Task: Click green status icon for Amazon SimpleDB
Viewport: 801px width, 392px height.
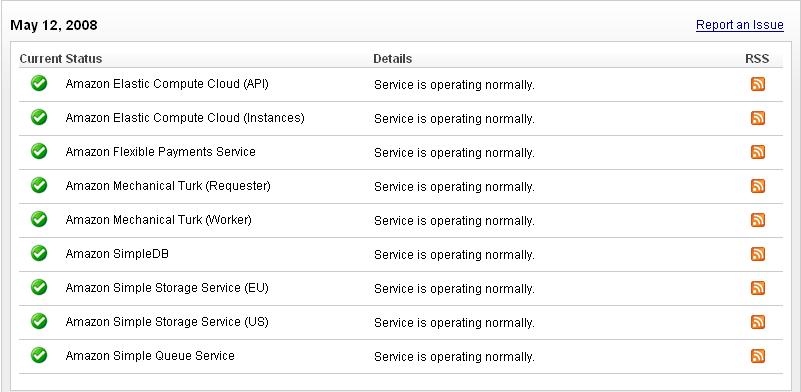Action: tap(39, 253)
